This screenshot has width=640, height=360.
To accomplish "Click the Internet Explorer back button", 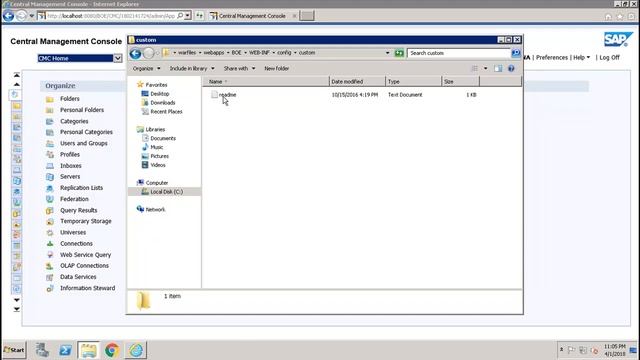I will (8, 16).
